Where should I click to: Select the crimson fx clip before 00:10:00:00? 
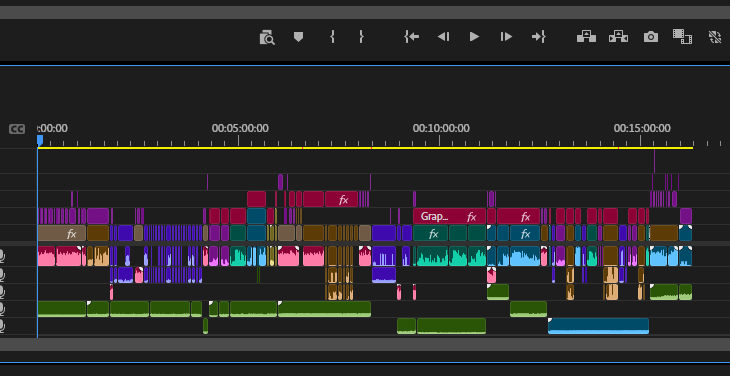[x=342, y=199]
